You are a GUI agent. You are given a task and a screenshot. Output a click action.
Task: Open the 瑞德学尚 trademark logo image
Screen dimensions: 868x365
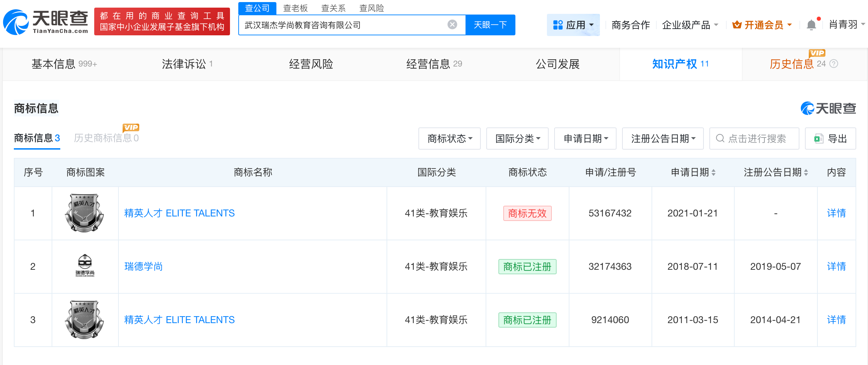[x=85, y=266]
